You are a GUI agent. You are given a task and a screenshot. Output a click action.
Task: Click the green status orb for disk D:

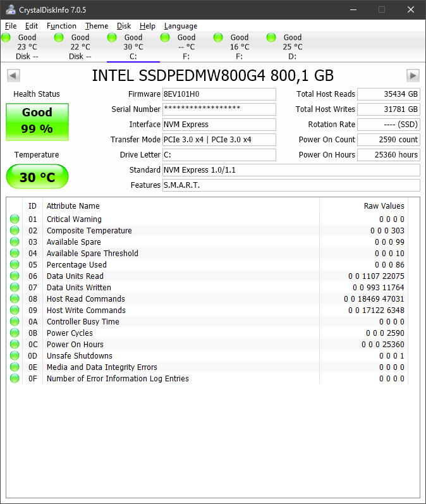click(x=271, y=38)
